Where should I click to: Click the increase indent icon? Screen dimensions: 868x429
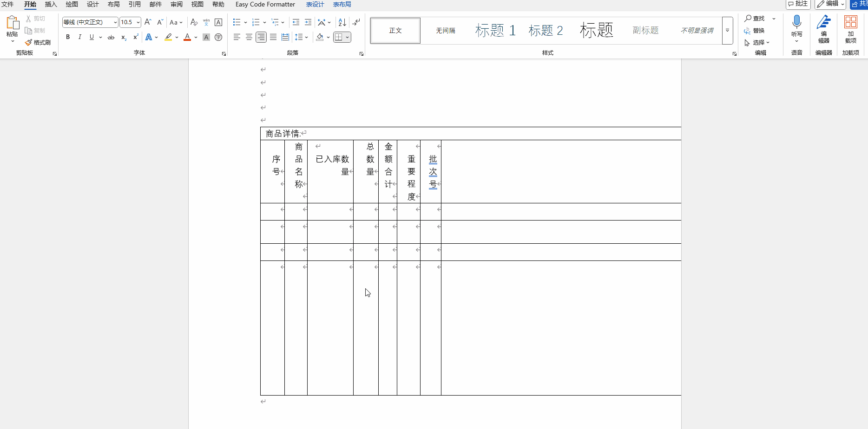[308, 22]
